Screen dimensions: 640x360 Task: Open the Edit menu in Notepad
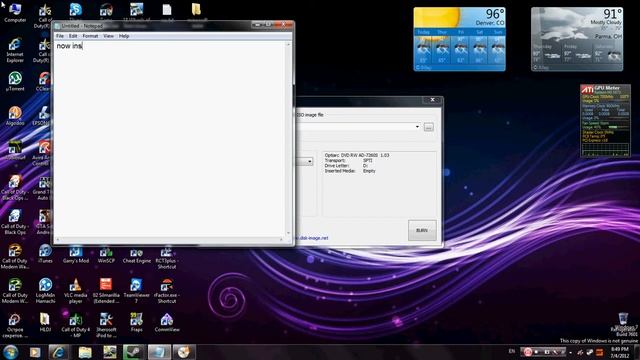click(73, 36)
